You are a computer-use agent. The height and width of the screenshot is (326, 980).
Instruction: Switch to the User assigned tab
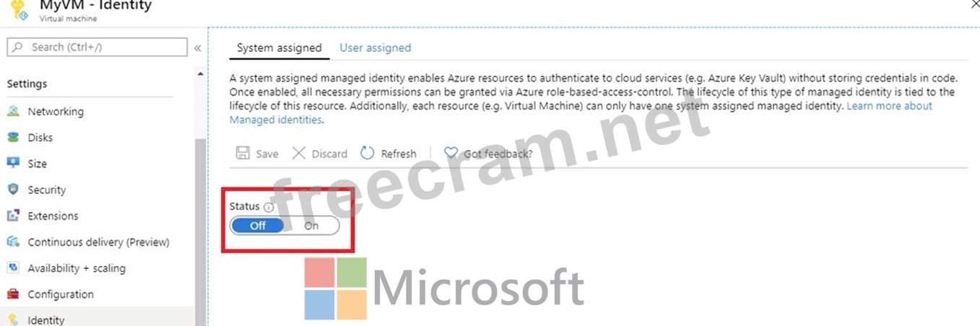375,48
